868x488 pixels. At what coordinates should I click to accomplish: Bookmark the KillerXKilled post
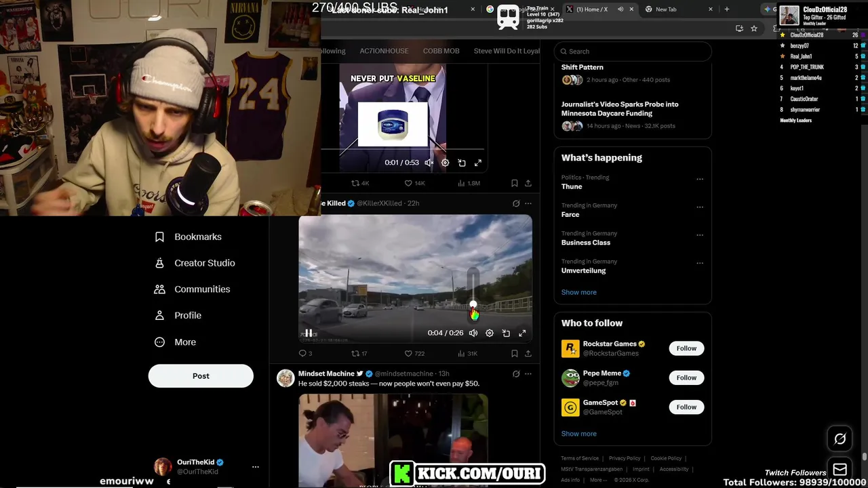pyautogui.click(x=514, y=353)
